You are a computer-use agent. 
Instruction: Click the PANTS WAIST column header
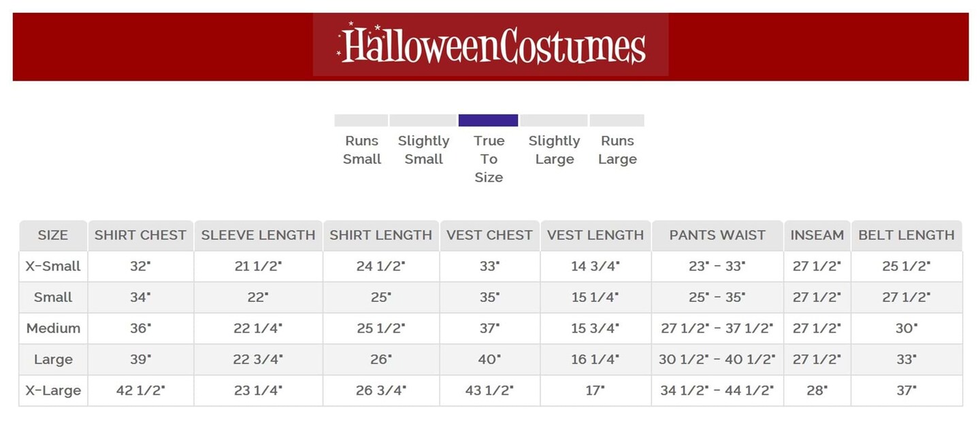[x=717, y=235]
